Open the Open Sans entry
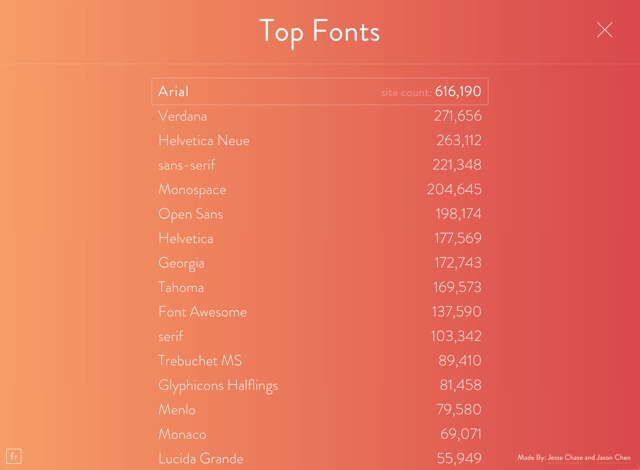The image size is (640, 470). (320, 214)
